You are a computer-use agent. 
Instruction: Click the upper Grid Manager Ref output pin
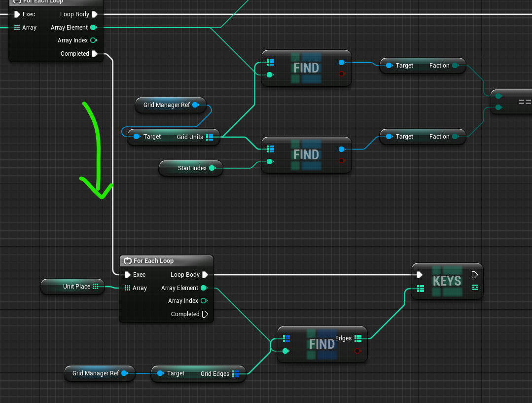195,105
